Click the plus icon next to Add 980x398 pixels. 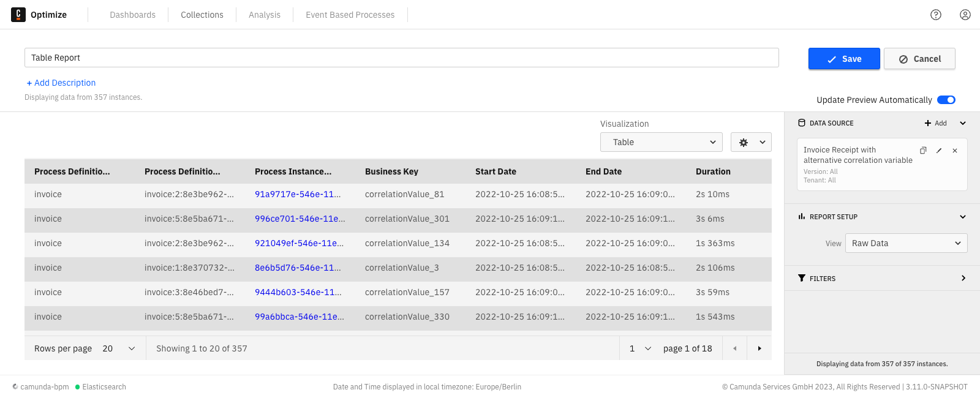point(928,123)
